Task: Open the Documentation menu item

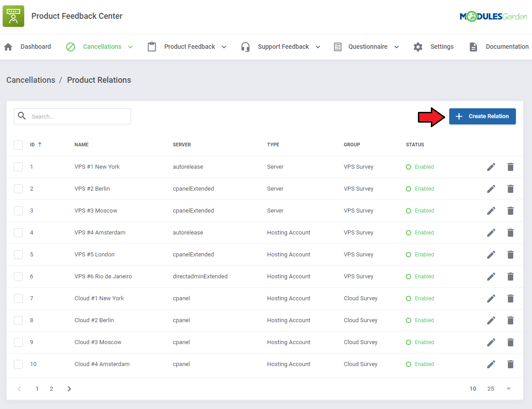Action: 507,47
